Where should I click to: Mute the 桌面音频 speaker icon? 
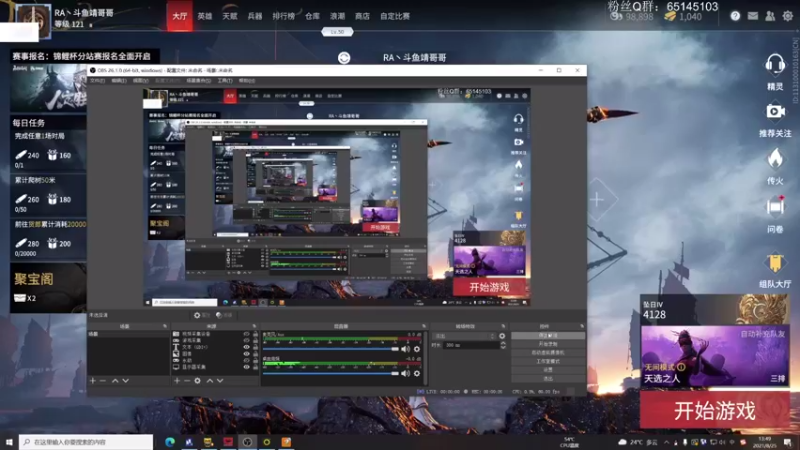(405, 373)
